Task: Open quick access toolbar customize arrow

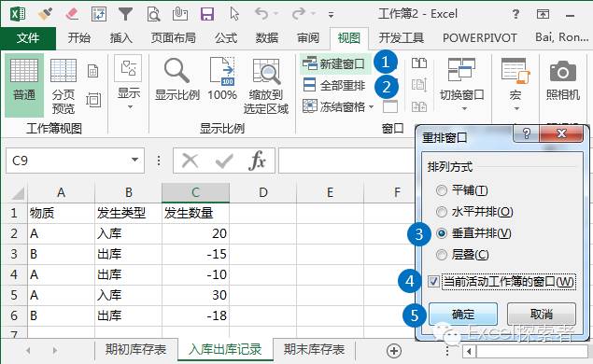Action: 331,15
